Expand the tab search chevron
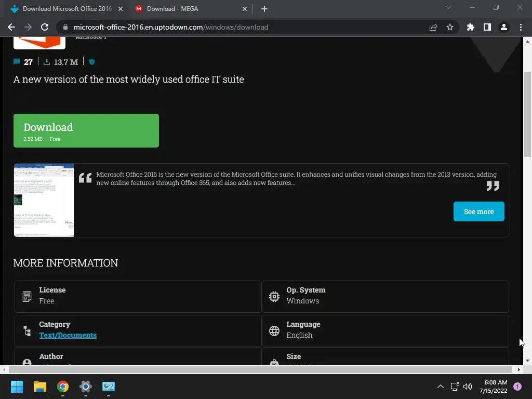The width and height of the screenshot is (532, 399). (448, 7)
